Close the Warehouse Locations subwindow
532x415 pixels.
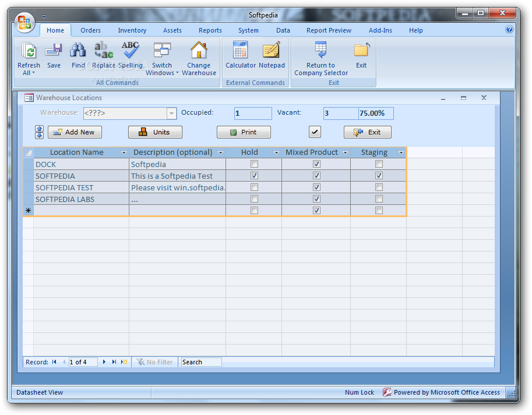[484, 98]
